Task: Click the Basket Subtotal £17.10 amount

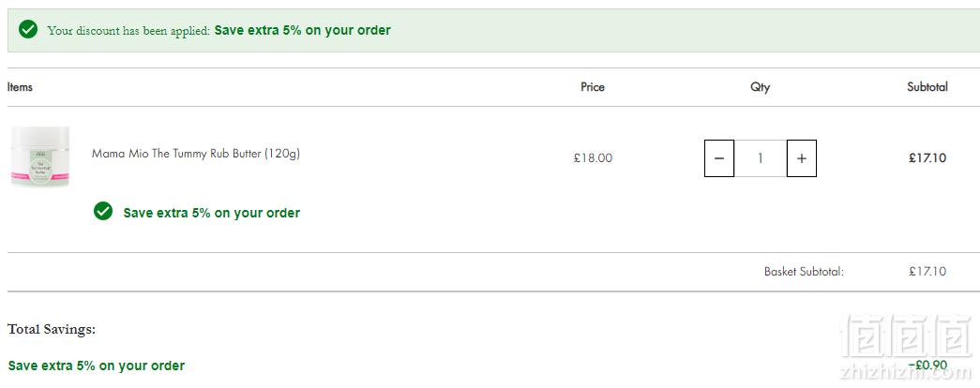Action: click(927, 271)
